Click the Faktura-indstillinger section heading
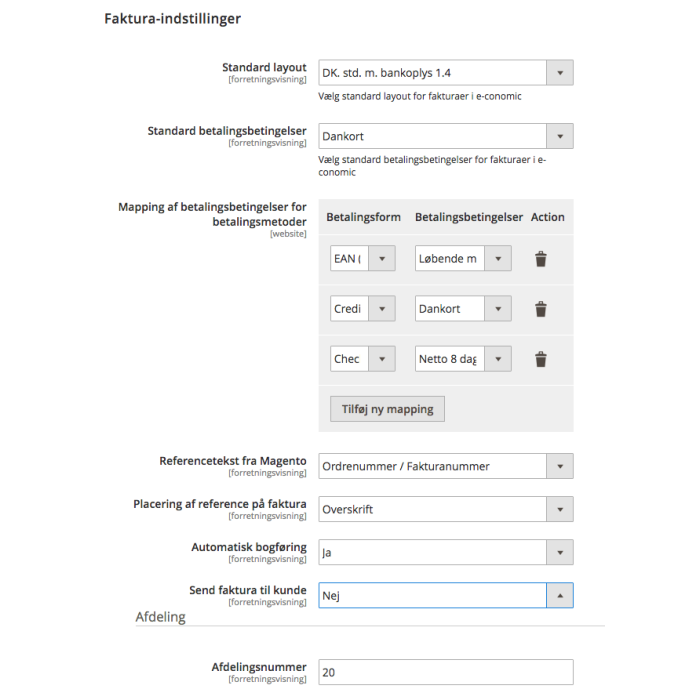The image size is (700, 700). [172, 19]
